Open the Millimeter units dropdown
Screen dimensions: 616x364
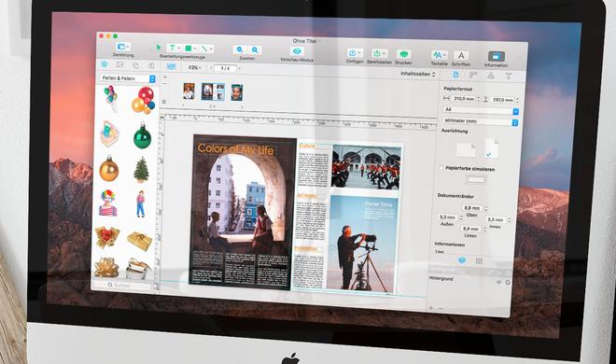point(480,121)
